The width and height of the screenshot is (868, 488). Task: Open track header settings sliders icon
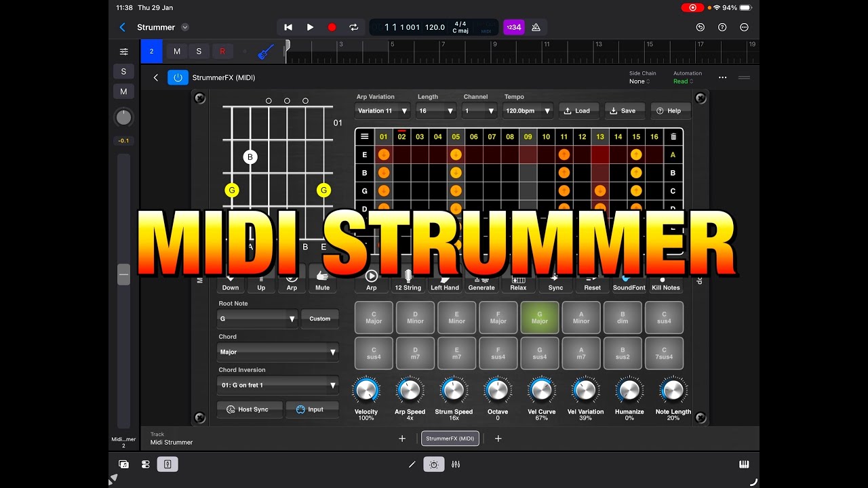(124, 52)
